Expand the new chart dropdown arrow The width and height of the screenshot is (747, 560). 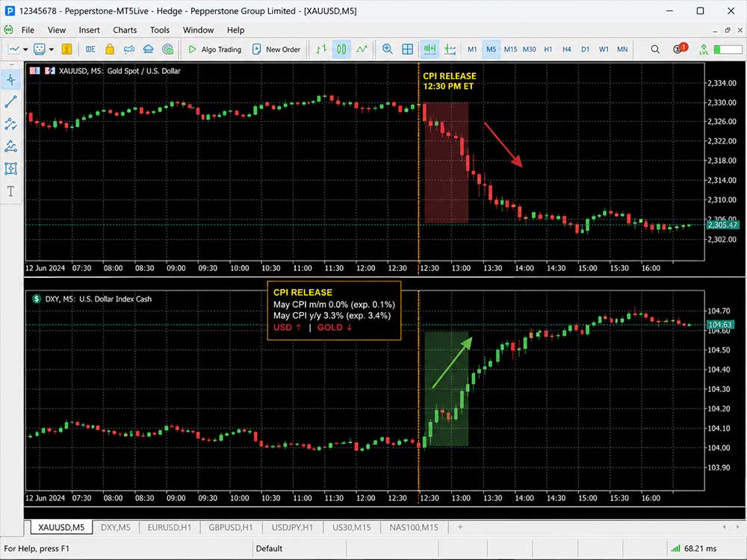coord(25,49)
